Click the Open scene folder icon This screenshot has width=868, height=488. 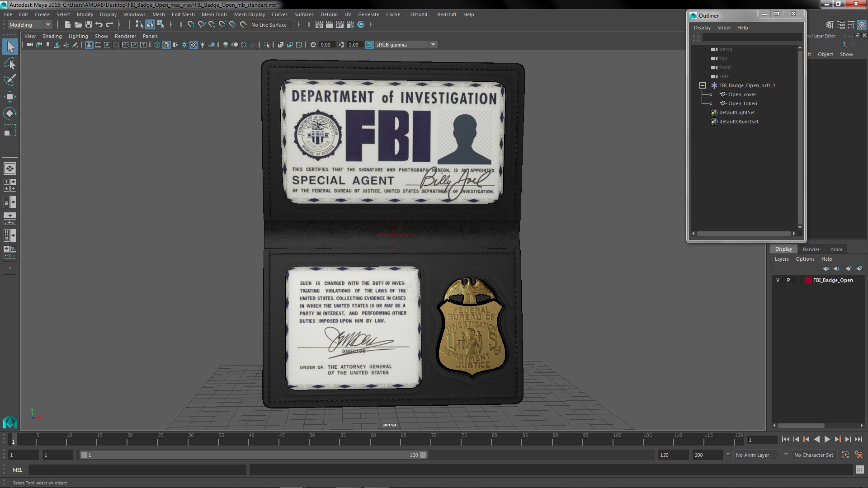pyautogui.click(x=78, y=25)
